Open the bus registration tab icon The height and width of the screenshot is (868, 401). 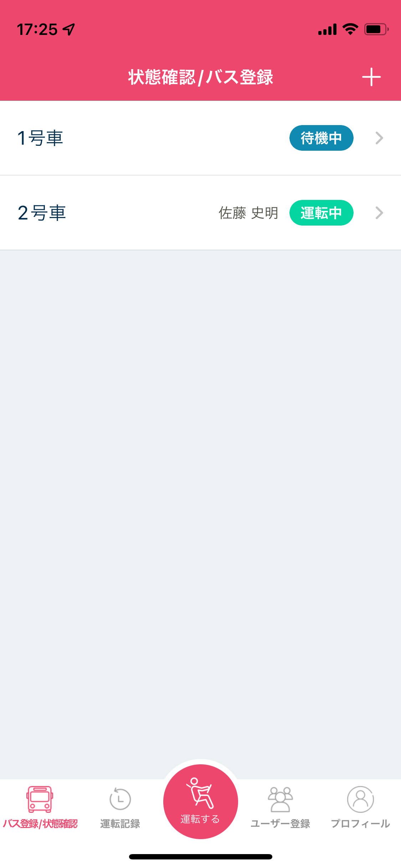tap(40, 799)
